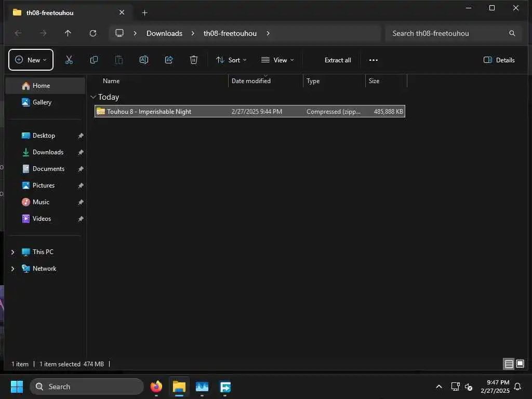Click Downloads in the address bar

[x=164, y=33]
